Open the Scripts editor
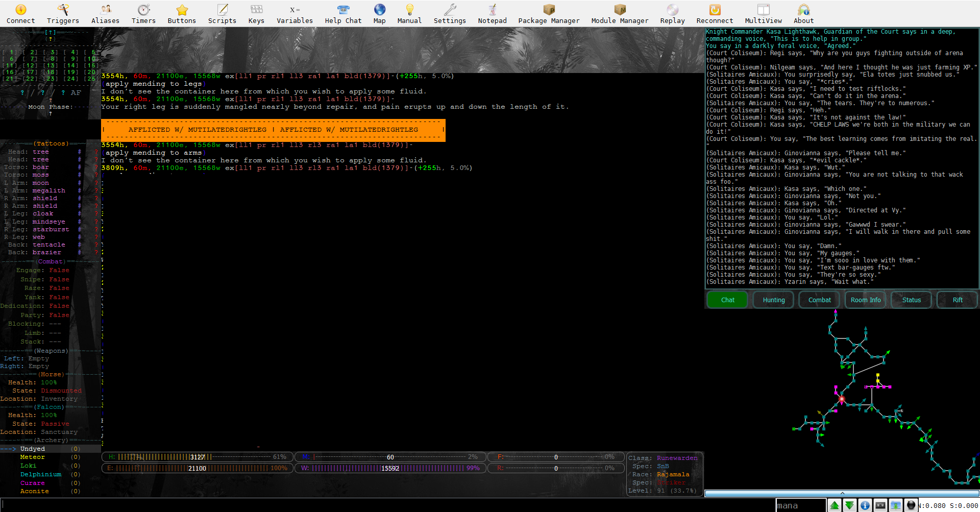This screenshot has height=512, width=980. pyautogui.click(x=222, y=14)
